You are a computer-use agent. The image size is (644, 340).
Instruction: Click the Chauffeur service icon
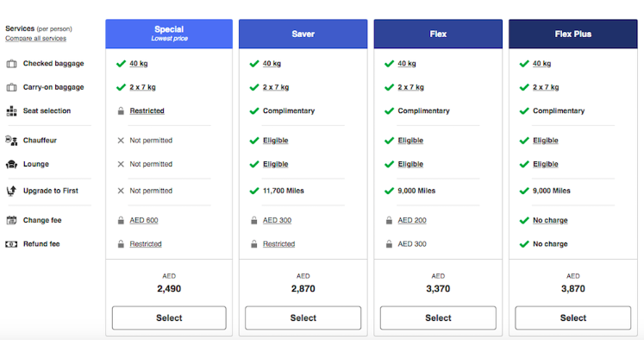[11, 141]
